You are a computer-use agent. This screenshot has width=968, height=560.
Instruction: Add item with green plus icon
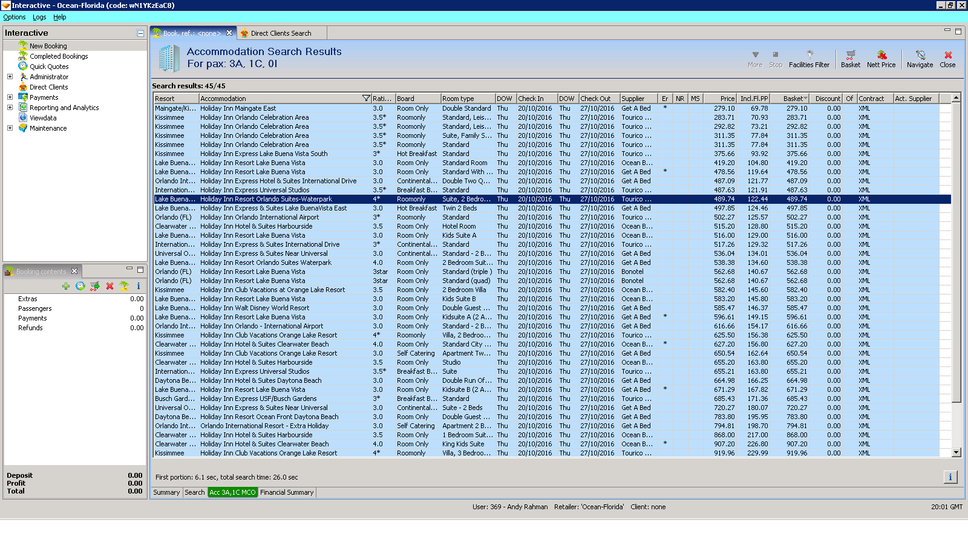pos(66,286)
